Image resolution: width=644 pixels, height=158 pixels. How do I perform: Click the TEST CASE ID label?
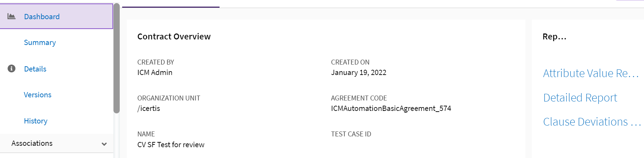pos(351,134)
